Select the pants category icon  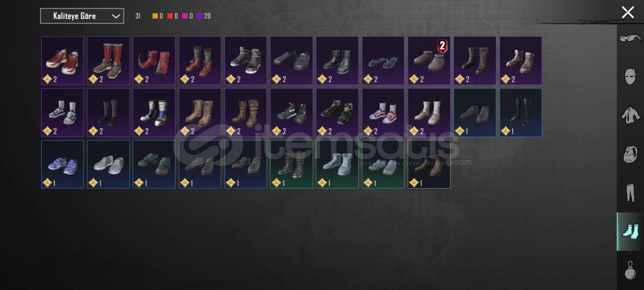tap(630, 193)
